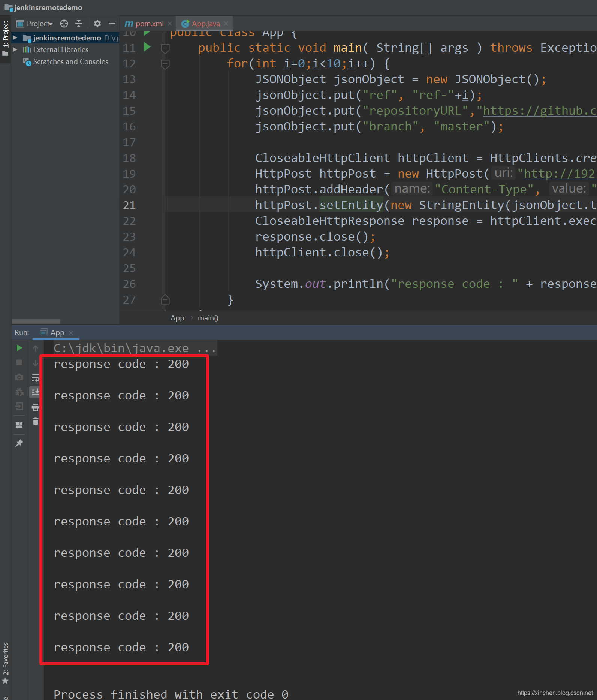597x700 pixels.
Task: Click the 'name:' parameter hint on line 20
Action: [x=412, y=189]
